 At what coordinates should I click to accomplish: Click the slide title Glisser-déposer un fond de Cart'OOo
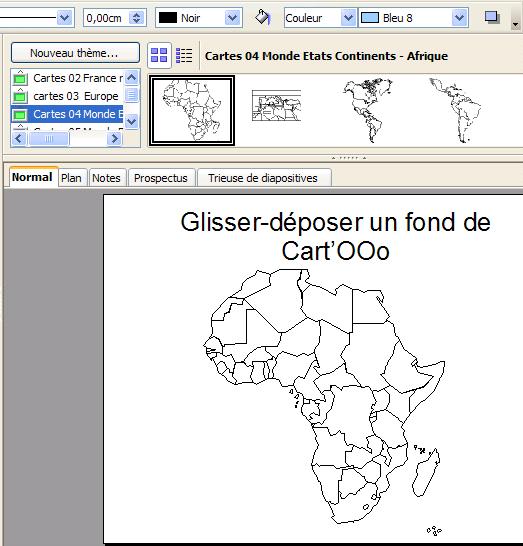click(335, 237)
